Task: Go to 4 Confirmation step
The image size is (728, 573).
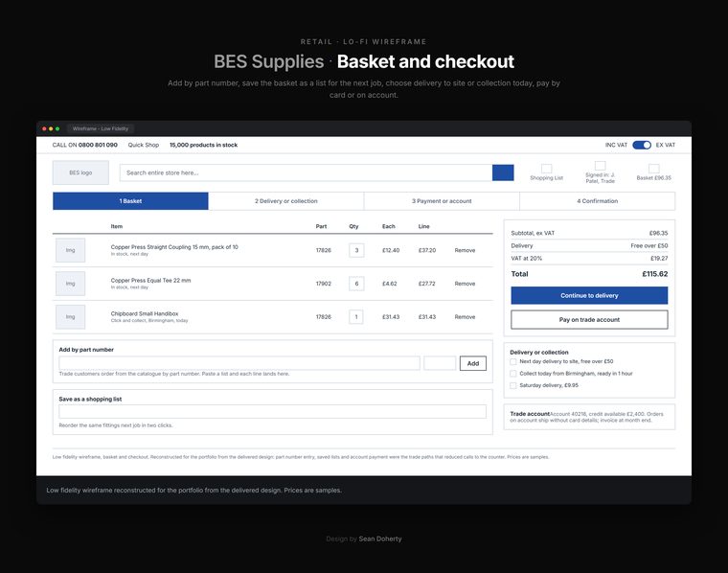Action: (598, 201)
